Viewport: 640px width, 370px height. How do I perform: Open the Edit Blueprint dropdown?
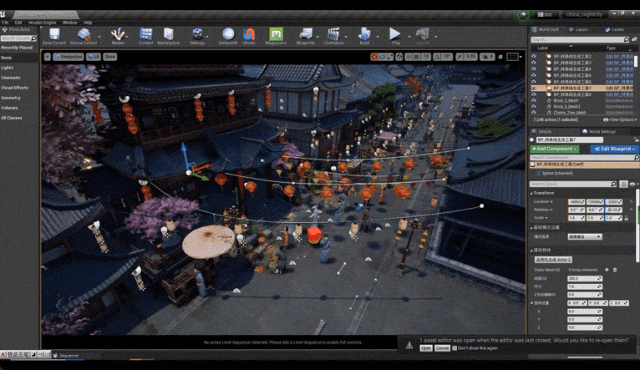coord(614,149)
